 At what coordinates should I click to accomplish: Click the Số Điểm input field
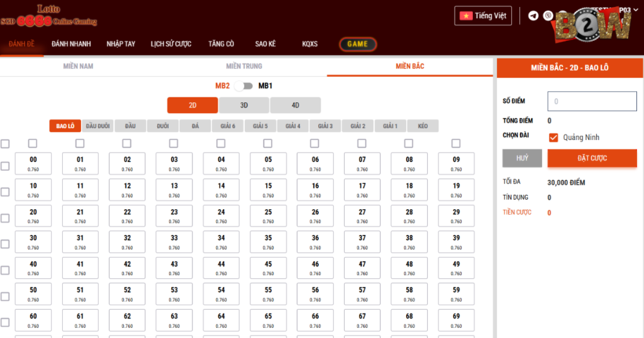(x=592, y=101)
